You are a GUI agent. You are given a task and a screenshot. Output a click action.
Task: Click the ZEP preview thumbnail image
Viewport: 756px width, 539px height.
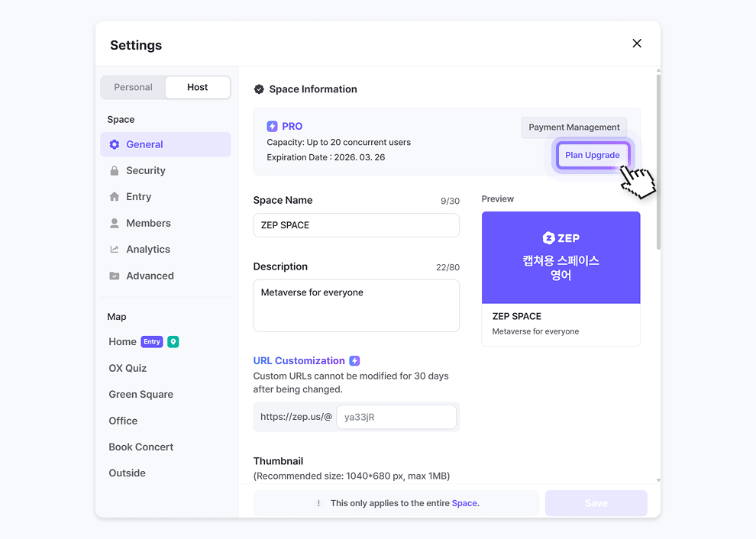(561, 257)
